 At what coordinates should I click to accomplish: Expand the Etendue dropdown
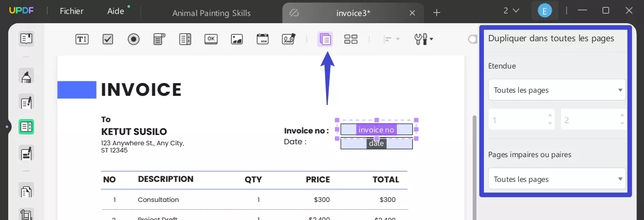click(x=557, y=90)
